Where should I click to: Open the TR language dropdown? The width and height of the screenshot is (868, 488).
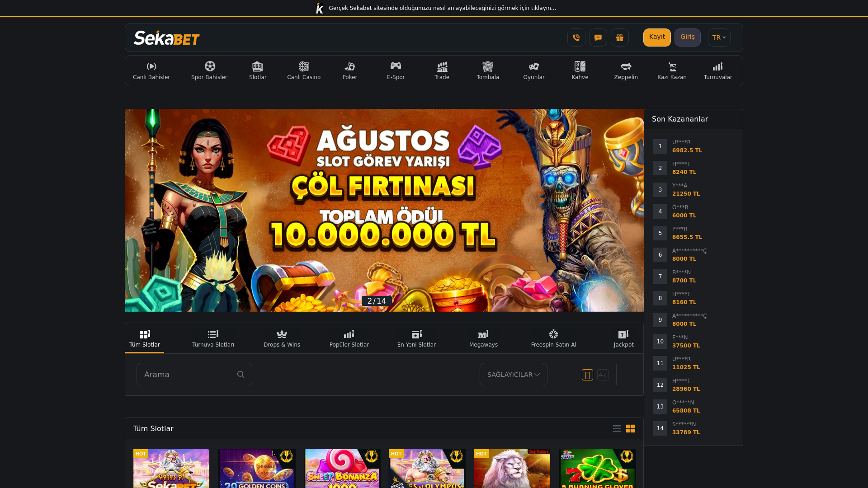(x=719, y=38)
